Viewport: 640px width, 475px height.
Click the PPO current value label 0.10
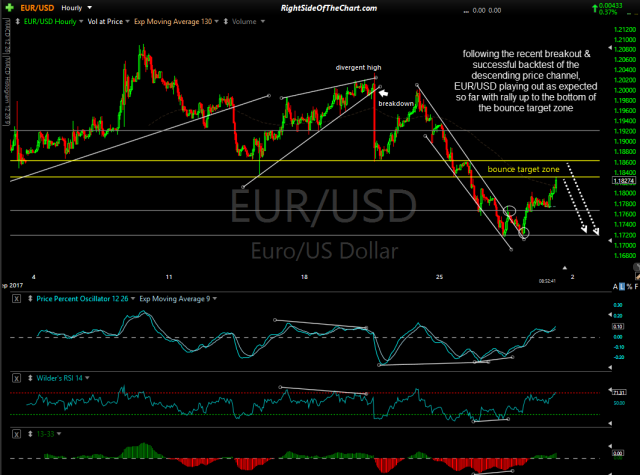click(x=618, y=326)
